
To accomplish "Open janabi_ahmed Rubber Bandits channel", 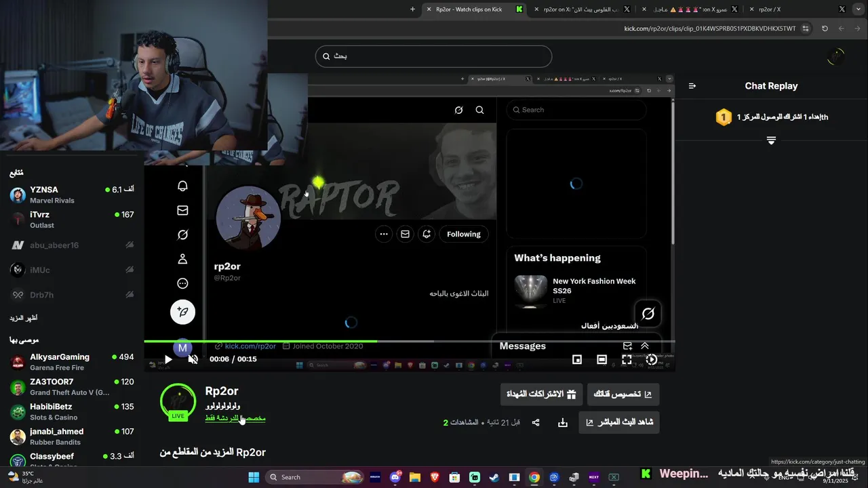I will point(72,436).
